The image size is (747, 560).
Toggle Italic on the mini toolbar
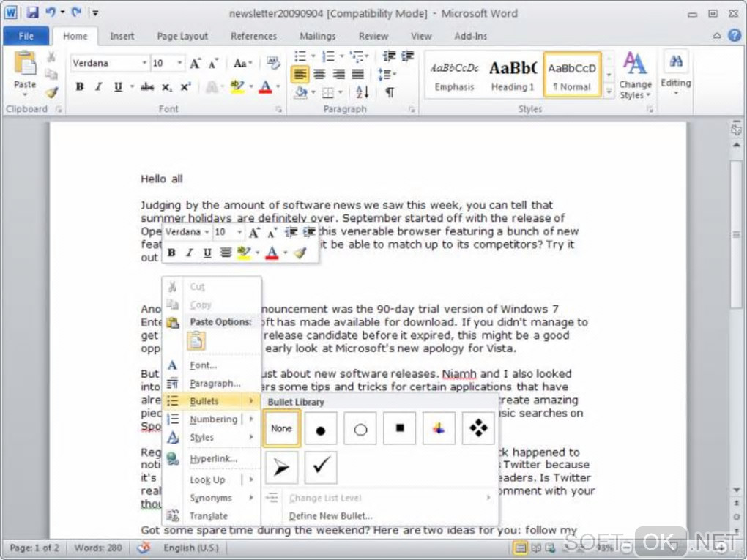[190, 253]
